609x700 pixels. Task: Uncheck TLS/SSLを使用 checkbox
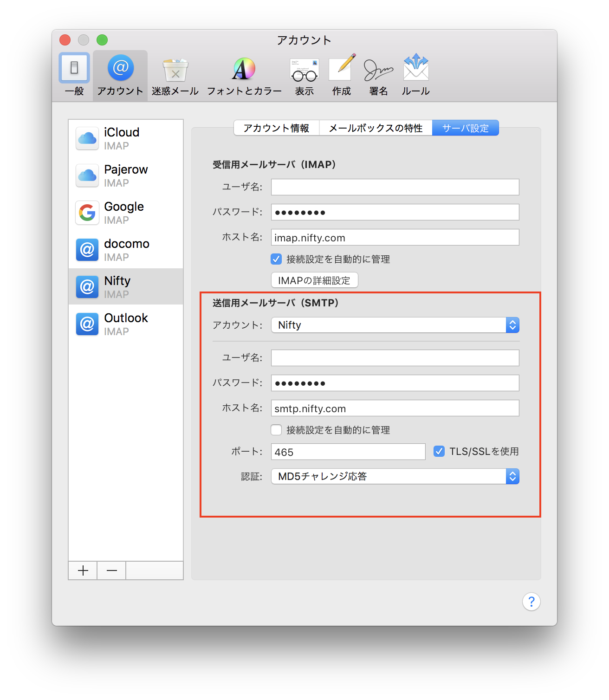click(x=439, y=451)
